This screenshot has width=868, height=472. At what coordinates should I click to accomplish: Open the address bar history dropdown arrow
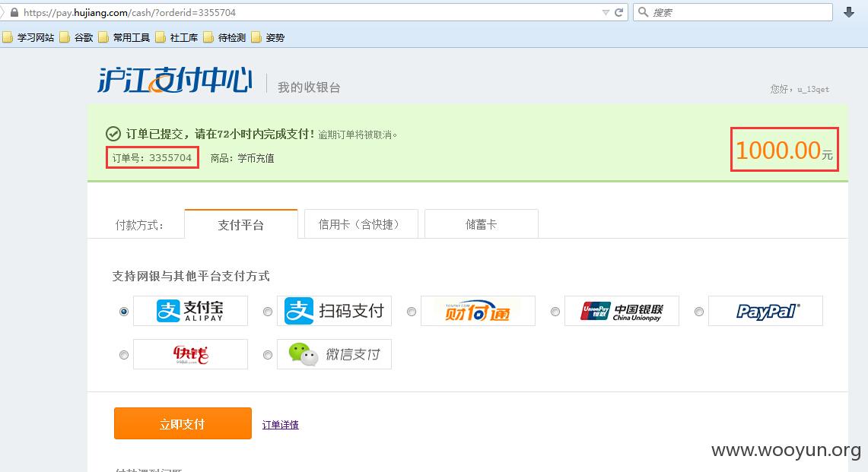click(x=606, y=12)
